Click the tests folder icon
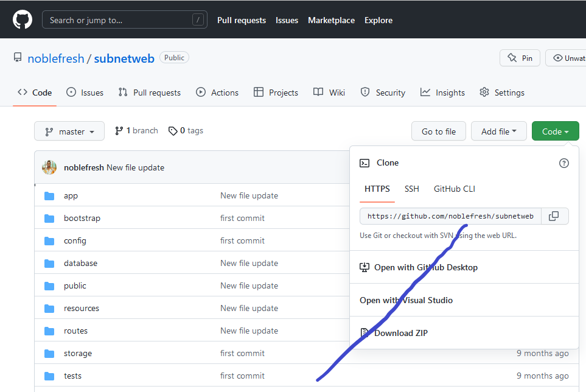 [x=49, y=376]
